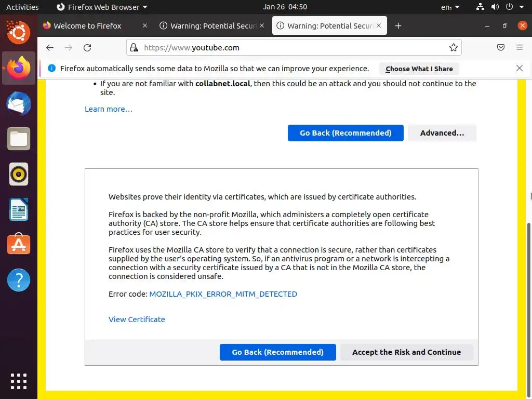
Task: Open Ubuntu Software from the dock
Action: 19,244
